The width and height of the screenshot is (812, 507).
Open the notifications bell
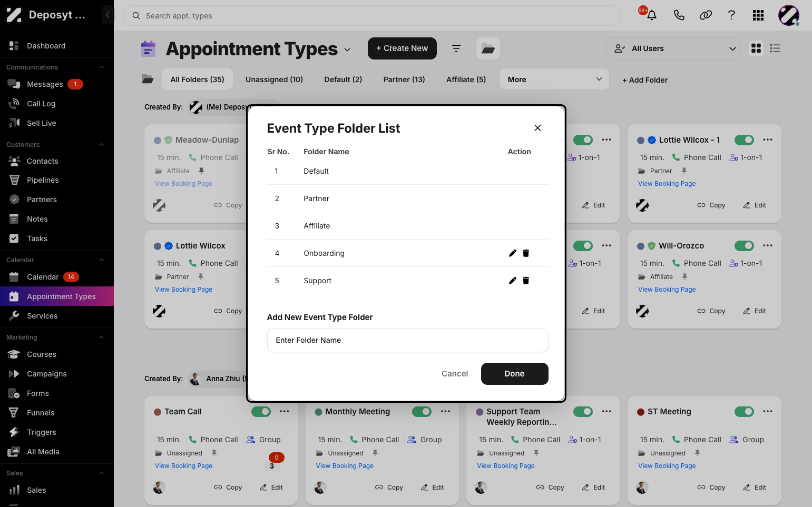652,15
